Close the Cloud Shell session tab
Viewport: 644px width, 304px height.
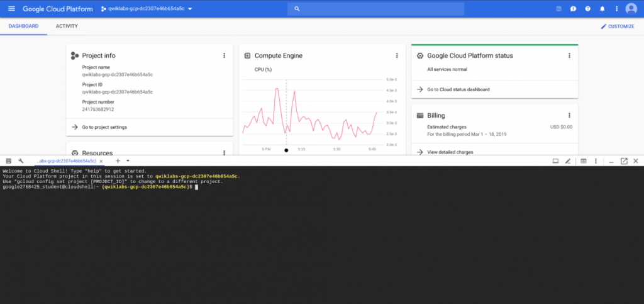101,161
